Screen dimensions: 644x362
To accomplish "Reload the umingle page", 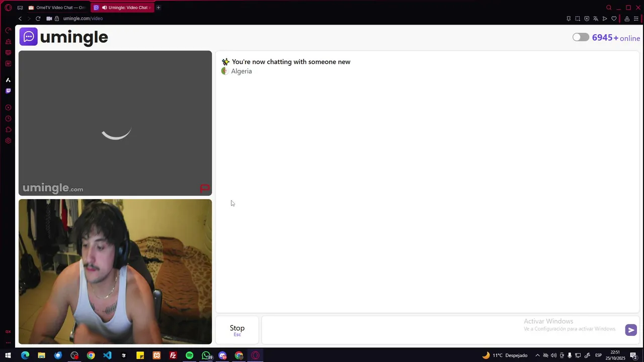I will click(x=38, y=19).
